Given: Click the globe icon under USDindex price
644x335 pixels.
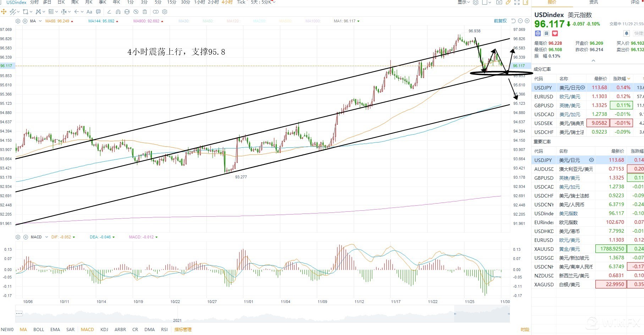Looking at the screenshot, I should [538, 33].
